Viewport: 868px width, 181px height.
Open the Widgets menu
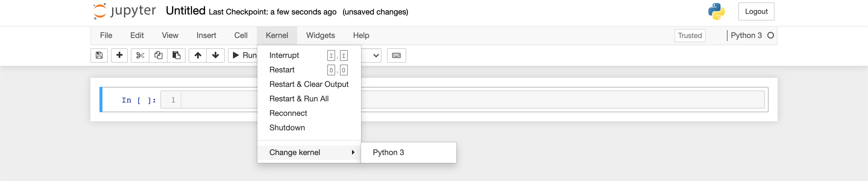pyautogui.click(x=320, y=35)
